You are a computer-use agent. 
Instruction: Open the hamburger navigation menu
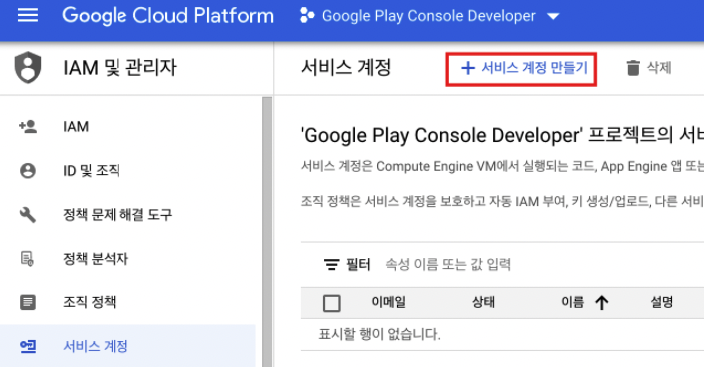pos(28,16)
